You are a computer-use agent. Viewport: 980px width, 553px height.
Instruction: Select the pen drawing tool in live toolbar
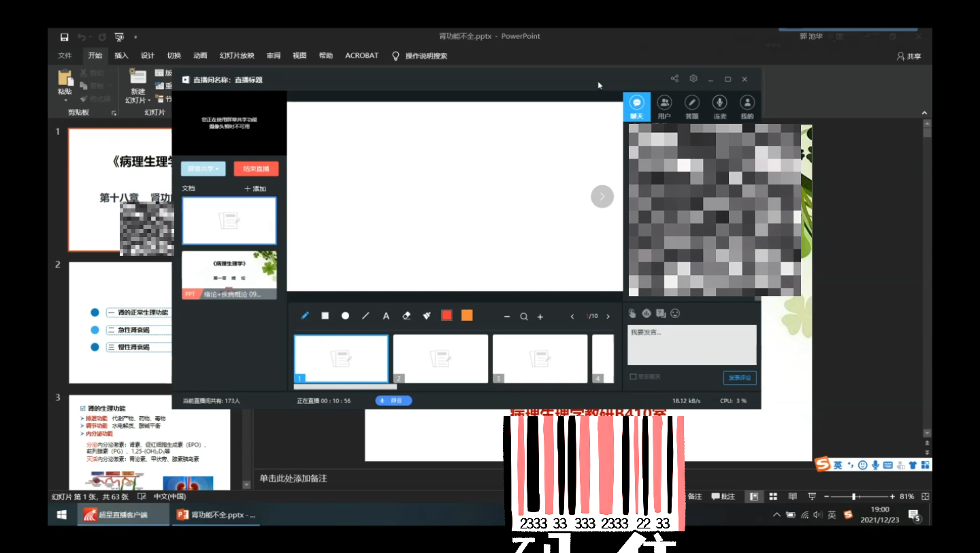coord(305,316)
